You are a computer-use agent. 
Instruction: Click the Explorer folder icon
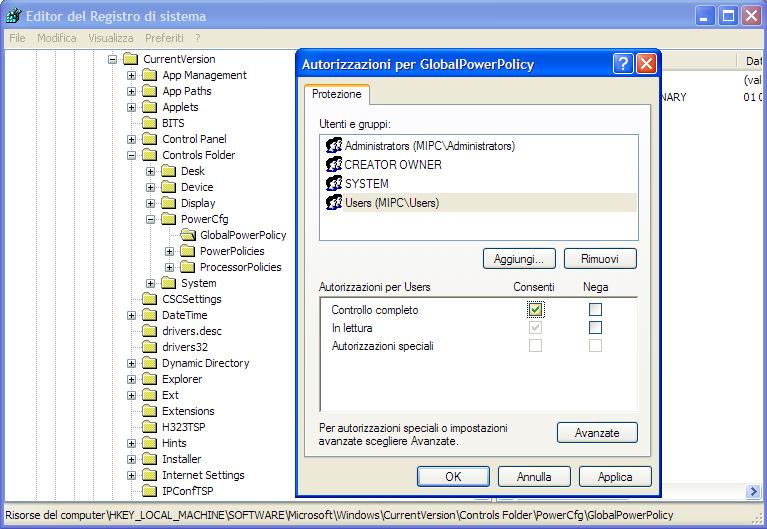tap(150, 379)
